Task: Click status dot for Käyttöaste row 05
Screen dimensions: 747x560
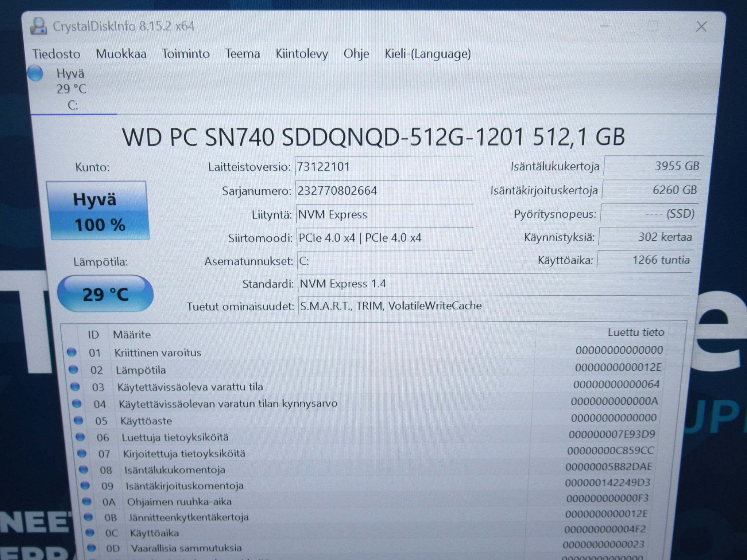Action: click(x=78, y=420)
